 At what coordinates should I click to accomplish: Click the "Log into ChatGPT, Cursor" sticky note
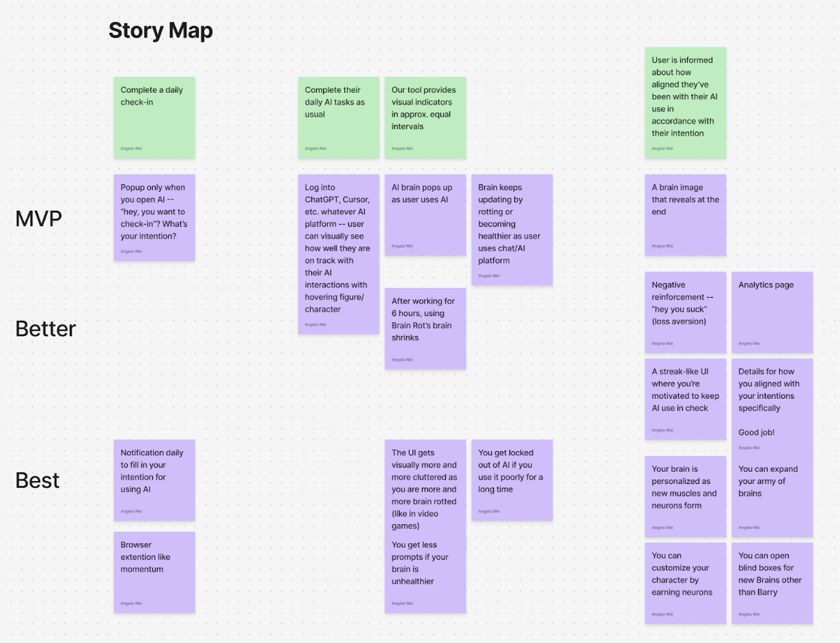338,254
